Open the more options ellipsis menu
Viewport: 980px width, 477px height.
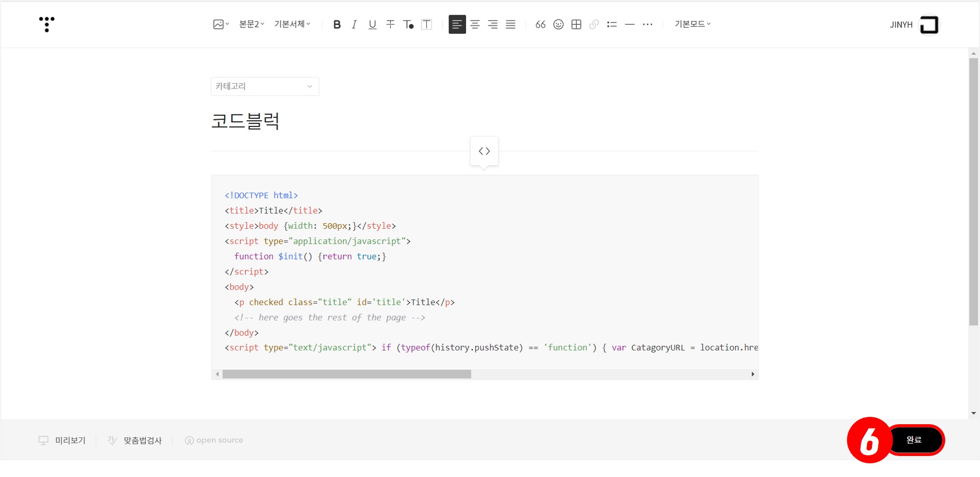click(x=647, y=24)
